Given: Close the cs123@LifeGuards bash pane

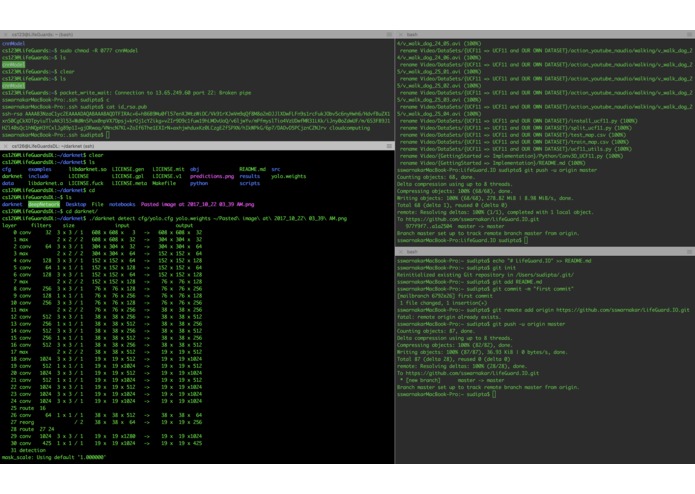Looking at the screenshot, I should [5, 35].
